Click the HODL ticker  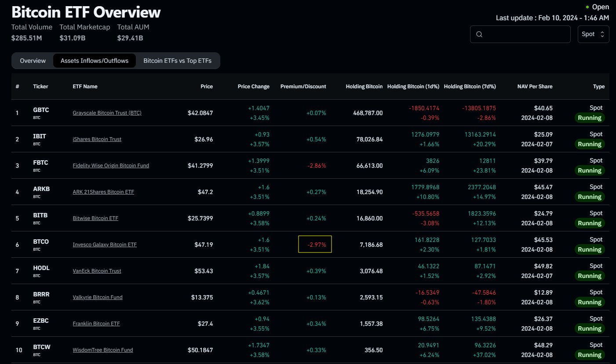pyautogui.click(x=41, y=268)
